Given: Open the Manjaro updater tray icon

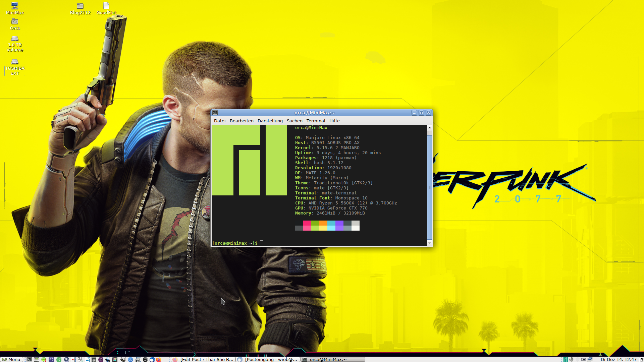Looking at the screenshot, I should (x=566, y=359).
